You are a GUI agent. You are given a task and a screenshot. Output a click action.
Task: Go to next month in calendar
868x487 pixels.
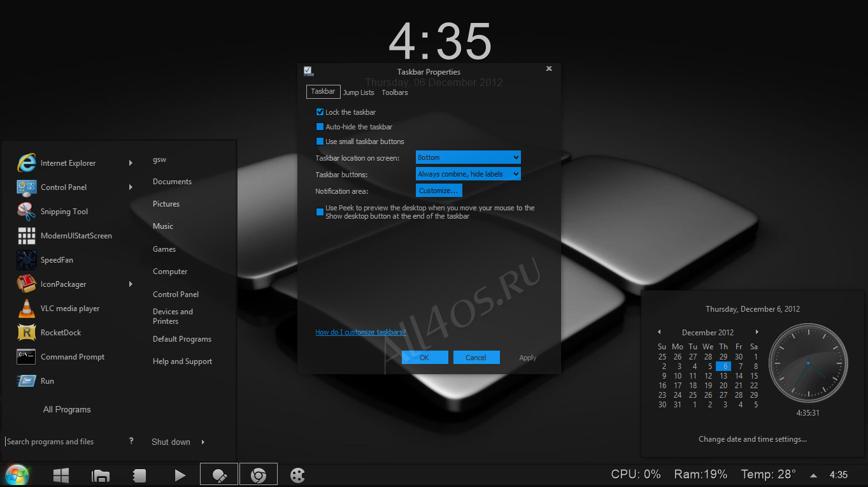pyautogui.click(x=757, y=332)
